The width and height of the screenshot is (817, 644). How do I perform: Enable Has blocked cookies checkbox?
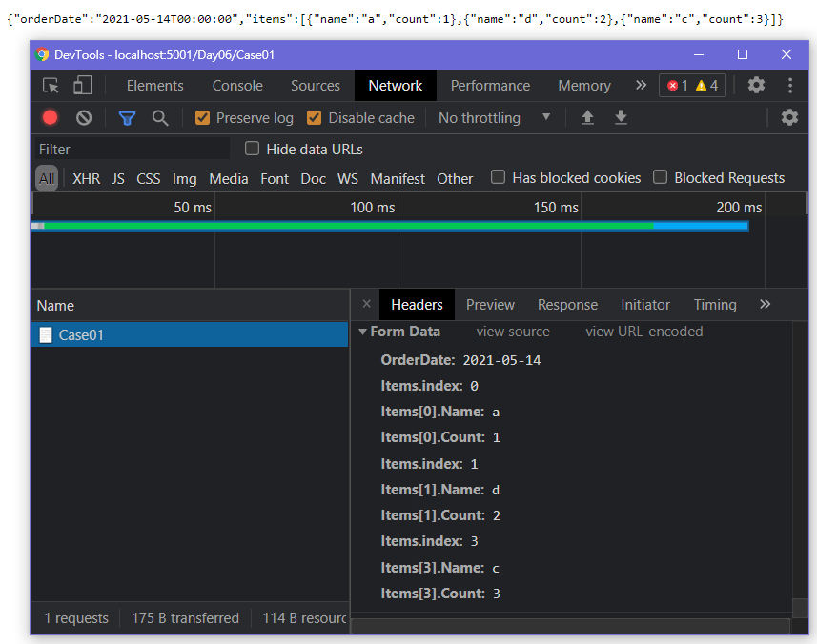coord(498,177)
